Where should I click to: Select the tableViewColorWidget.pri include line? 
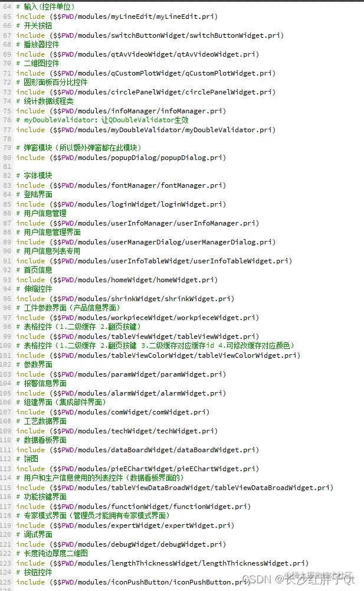[158, 355]
